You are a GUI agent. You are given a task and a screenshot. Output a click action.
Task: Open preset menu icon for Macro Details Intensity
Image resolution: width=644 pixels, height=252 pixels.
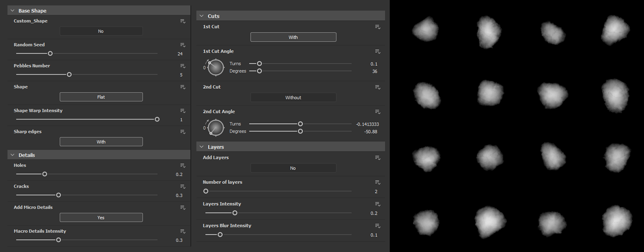tap(183, 232)
